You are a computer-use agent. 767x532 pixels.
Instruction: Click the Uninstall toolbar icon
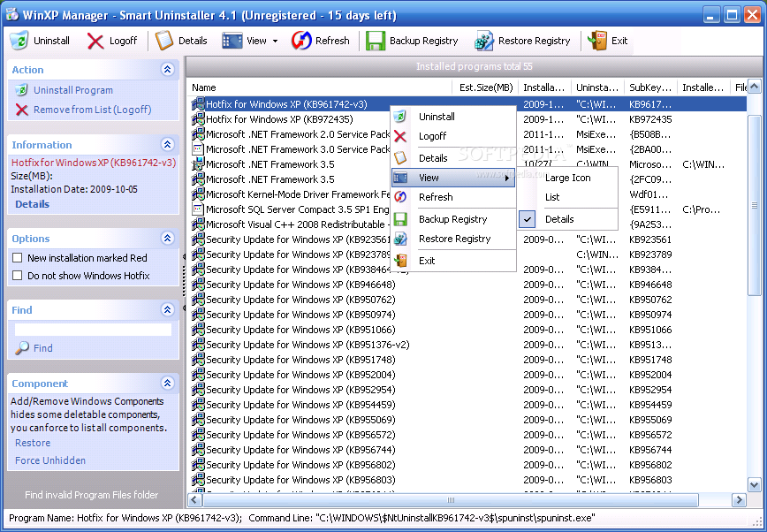19,41
